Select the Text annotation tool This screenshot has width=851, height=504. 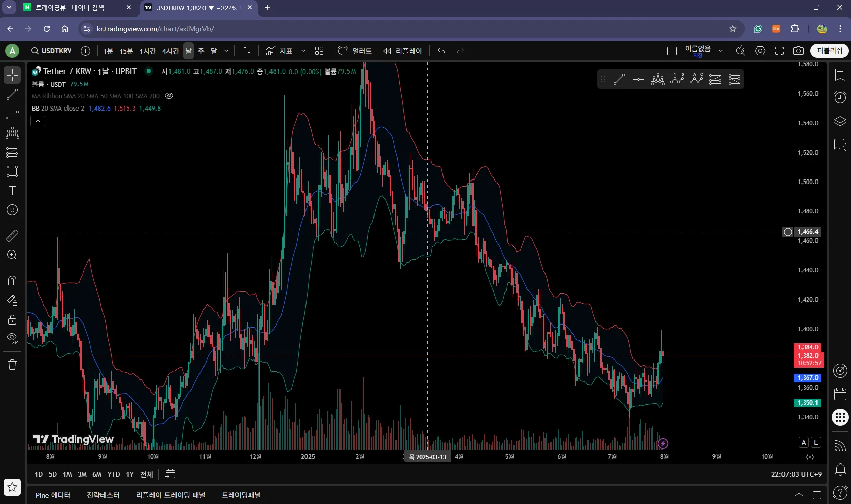click(x=12, y=191)
